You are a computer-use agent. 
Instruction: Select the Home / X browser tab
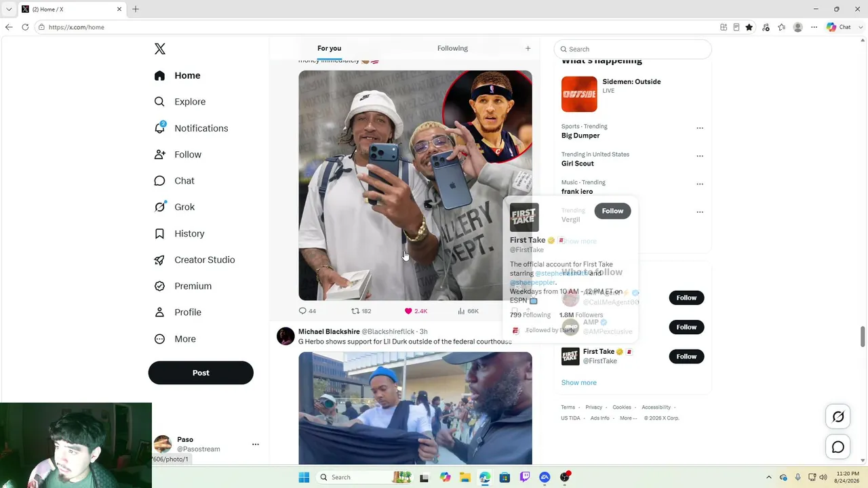pyautogui.click(x=72, y=9)
